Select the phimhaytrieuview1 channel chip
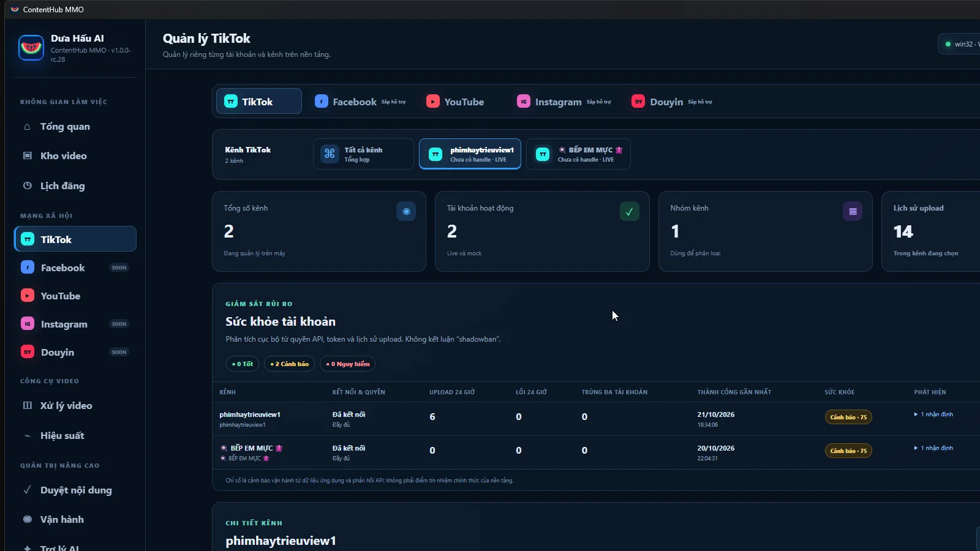The width and height of the screenshot is (980, 551). tap(470, 154)
